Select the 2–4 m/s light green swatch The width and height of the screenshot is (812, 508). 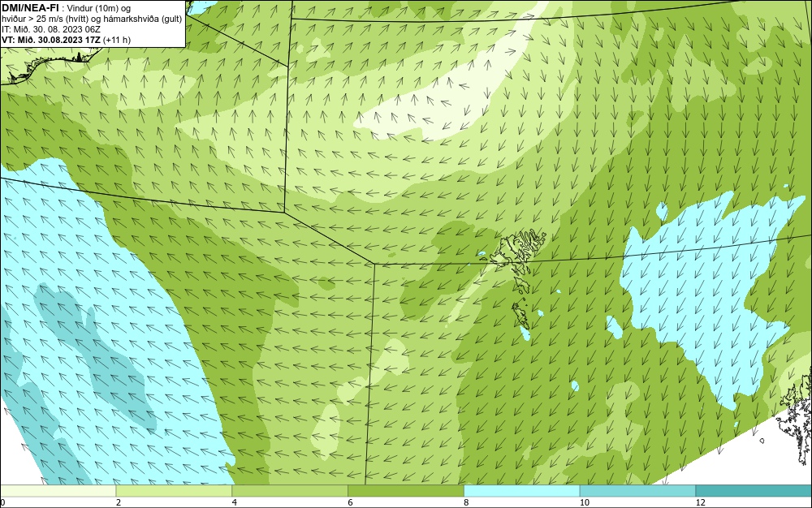click(174, 491)
